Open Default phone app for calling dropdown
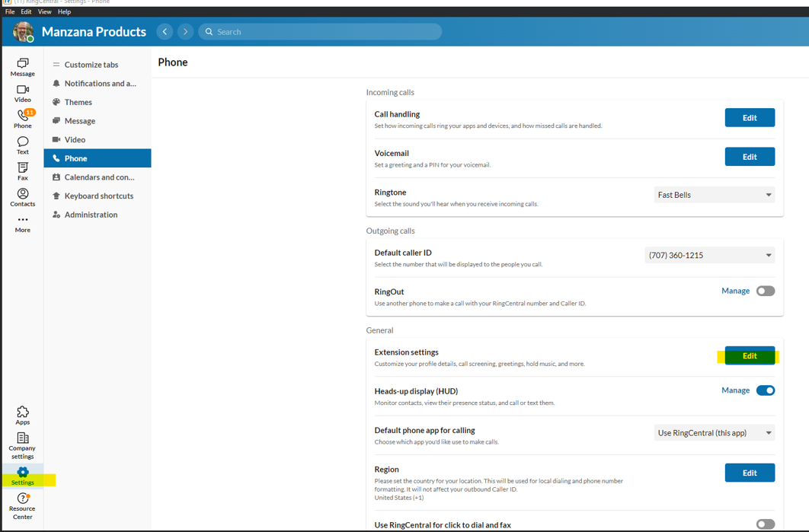This screenshot has width=809, height=532. (x=715, y=433)
